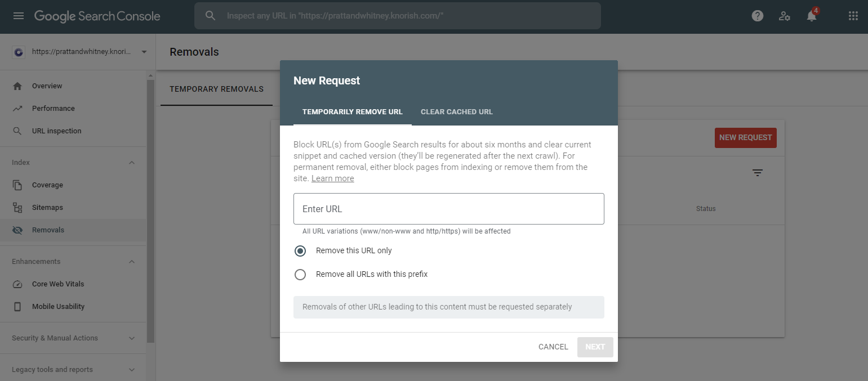Viewport: 868px width, 381px height.
Task: Select Remove this URL only
Action: pos(300,251)
